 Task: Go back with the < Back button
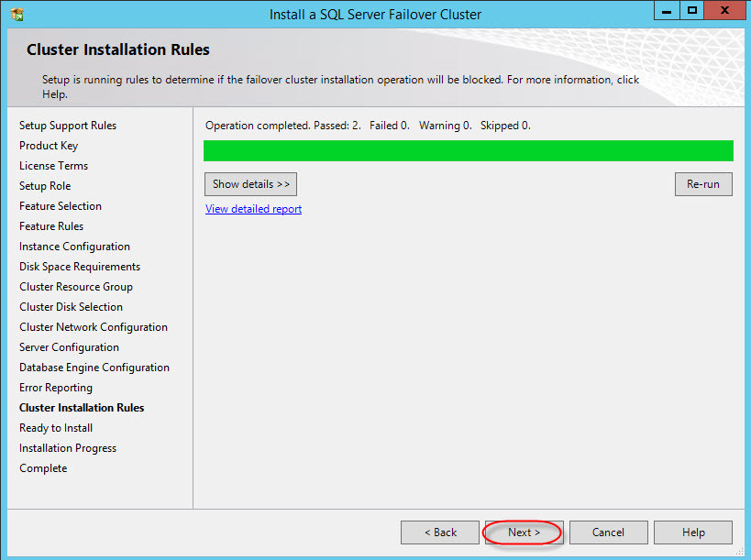click(x=440, y=533)
